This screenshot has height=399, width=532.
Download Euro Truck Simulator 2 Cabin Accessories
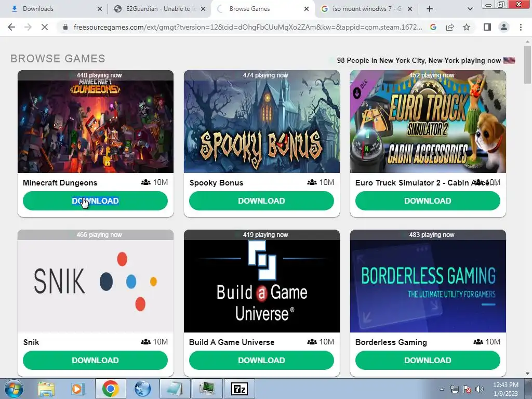click(428, 201)
